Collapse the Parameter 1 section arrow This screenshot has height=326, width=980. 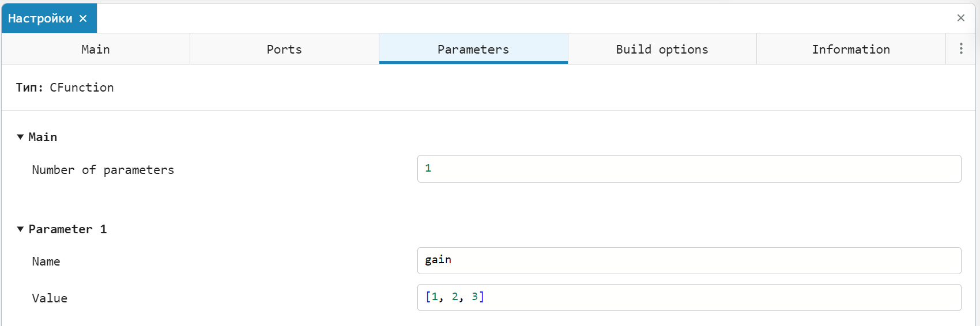[20, 229]
